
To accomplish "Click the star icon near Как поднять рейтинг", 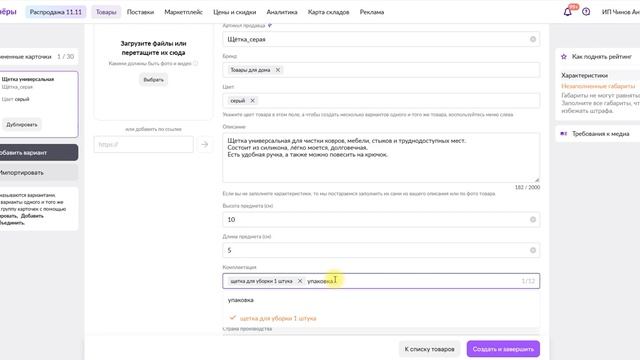I will (x=564, y=57).
